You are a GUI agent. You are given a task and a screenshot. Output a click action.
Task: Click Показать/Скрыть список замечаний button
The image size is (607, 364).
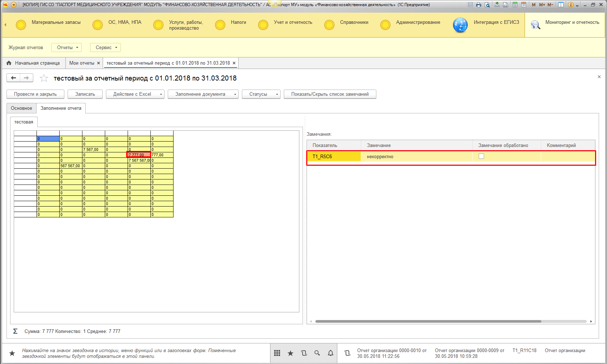tap(330, 94)
